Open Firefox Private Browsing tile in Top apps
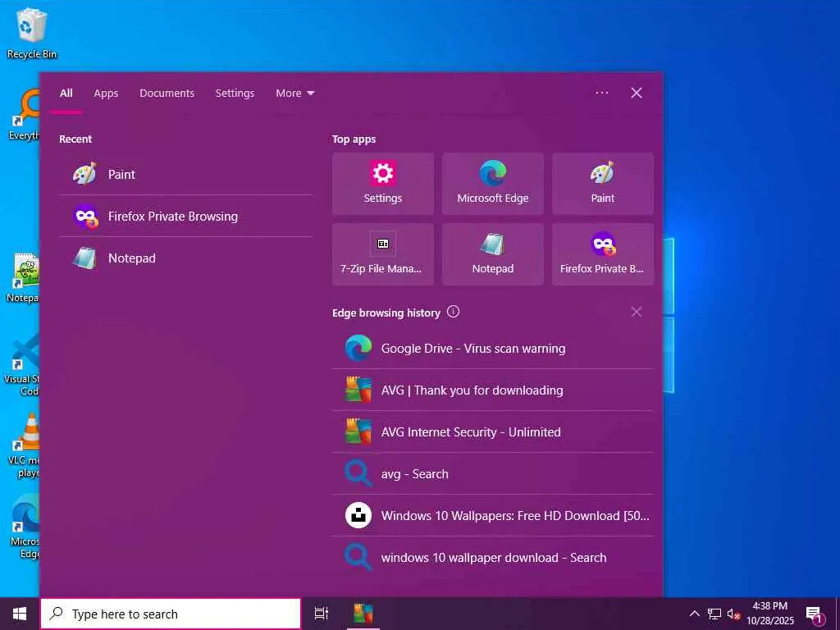 pyautogui.click(x=603, y=254)
